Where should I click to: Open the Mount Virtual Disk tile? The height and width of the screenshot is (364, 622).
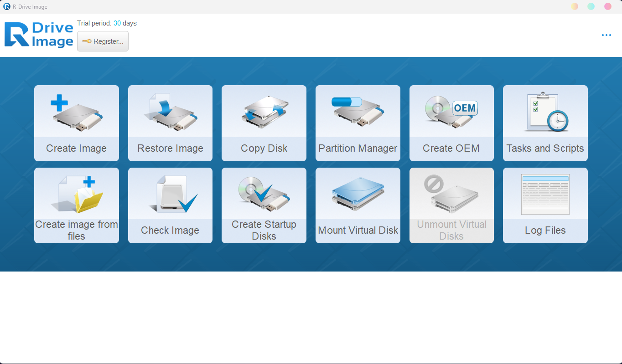click(358, 205)
